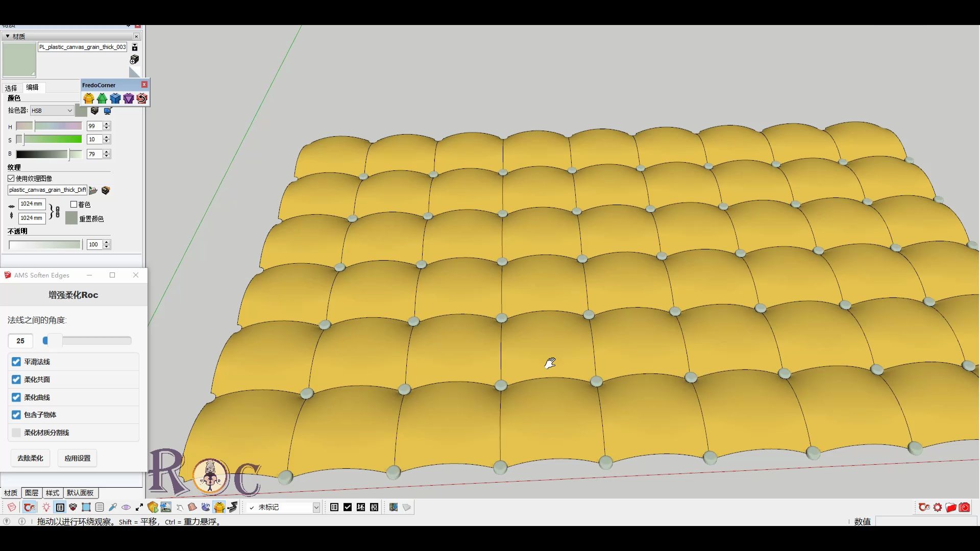The width and height of the screenshot is (980, 551).
Task: Enable the 着色 colorize checkbox
Action: pyautogui.click(x=74, y=205)
